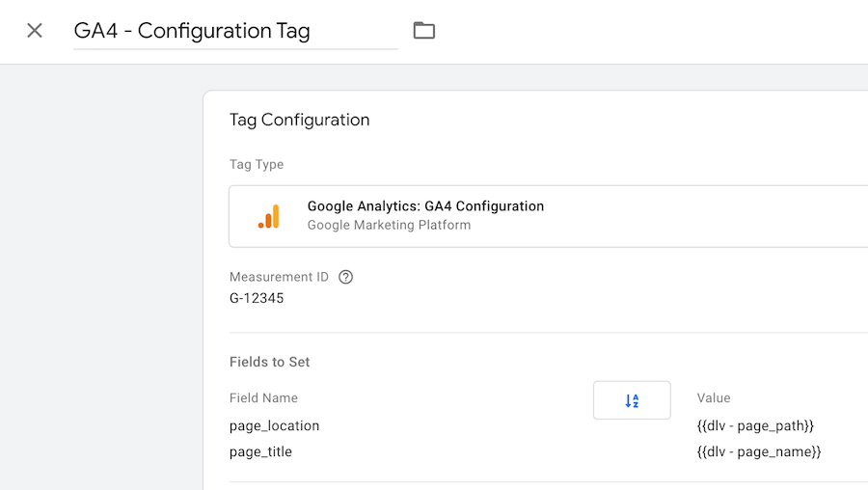
Task: Click the Value column header
Action: 714,398
